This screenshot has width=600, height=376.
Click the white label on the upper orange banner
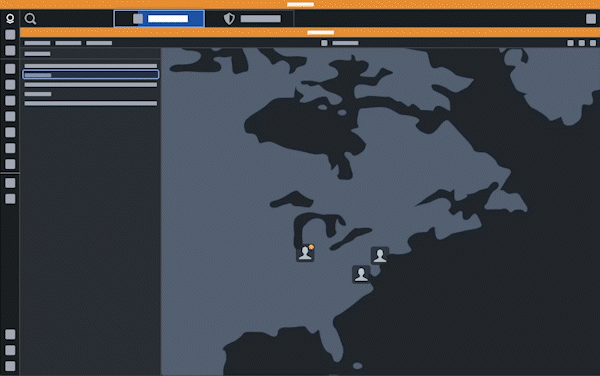(x=300, y=5)
